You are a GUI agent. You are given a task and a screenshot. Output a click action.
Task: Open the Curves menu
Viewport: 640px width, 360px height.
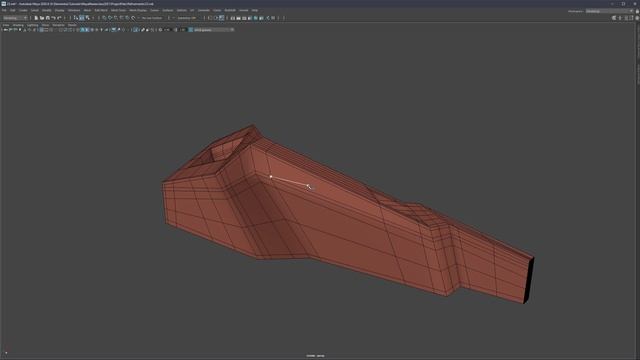[x=154, y=10]
